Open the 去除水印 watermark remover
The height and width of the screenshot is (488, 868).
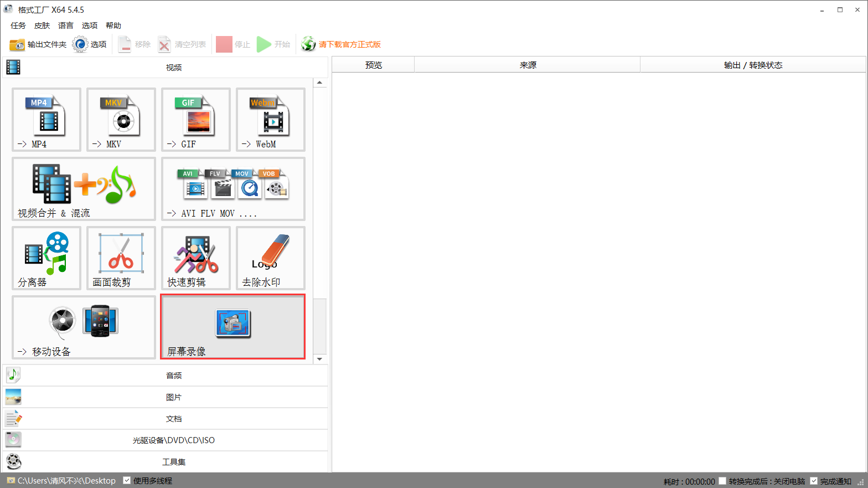point(271,258)
